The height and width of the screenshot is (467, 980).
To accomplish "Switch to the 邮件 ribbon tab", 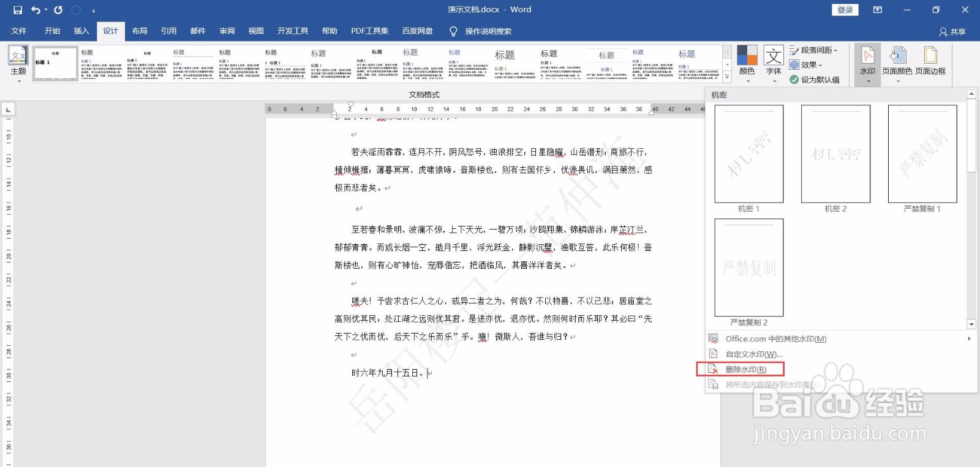I will coord(198,31).
